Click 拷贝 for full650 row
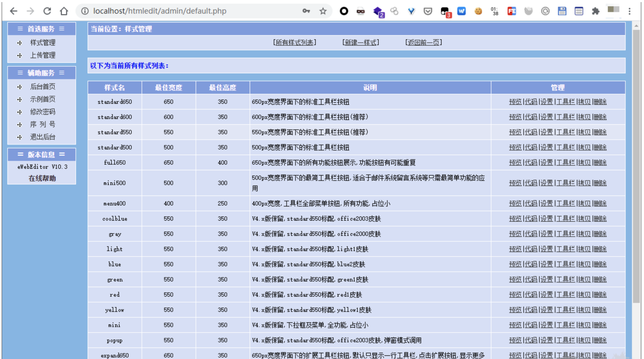644x359 pixels. 584,162
